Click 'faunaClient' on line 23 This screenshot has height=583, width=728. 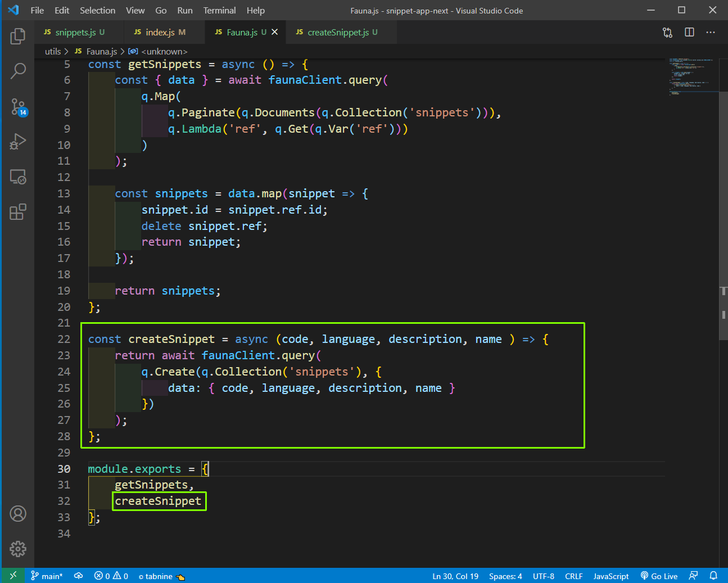pyautogui.click(x=238, y=355)
